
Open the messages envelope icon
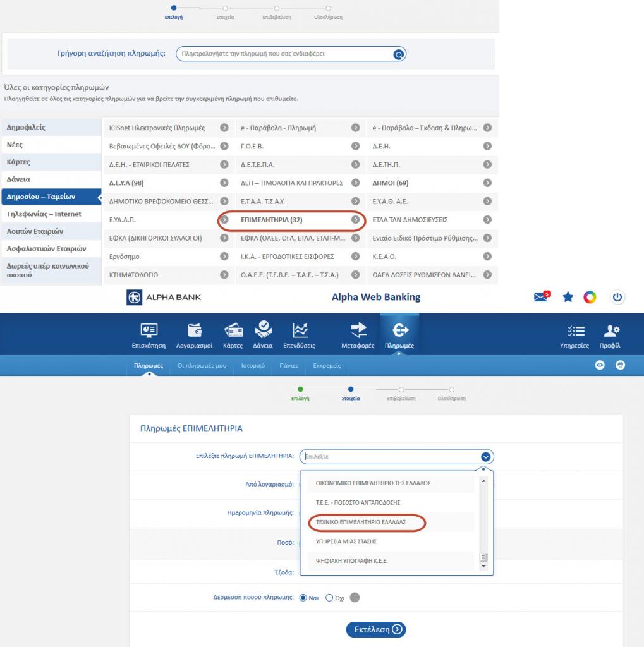point(542,296)
